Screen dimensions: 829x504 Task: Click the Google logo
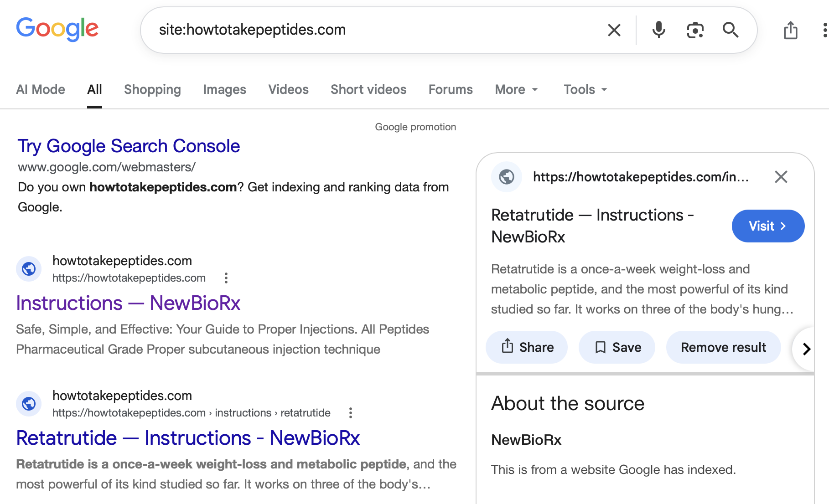[x=57, y=29]
